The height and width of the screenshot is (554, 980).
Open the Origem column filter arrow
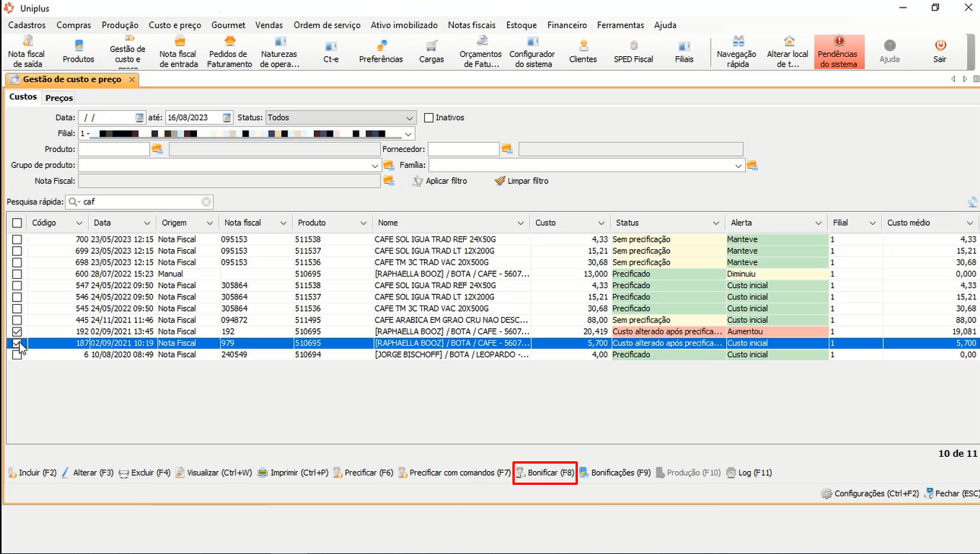pyautogui.click(x=210, y=223)
